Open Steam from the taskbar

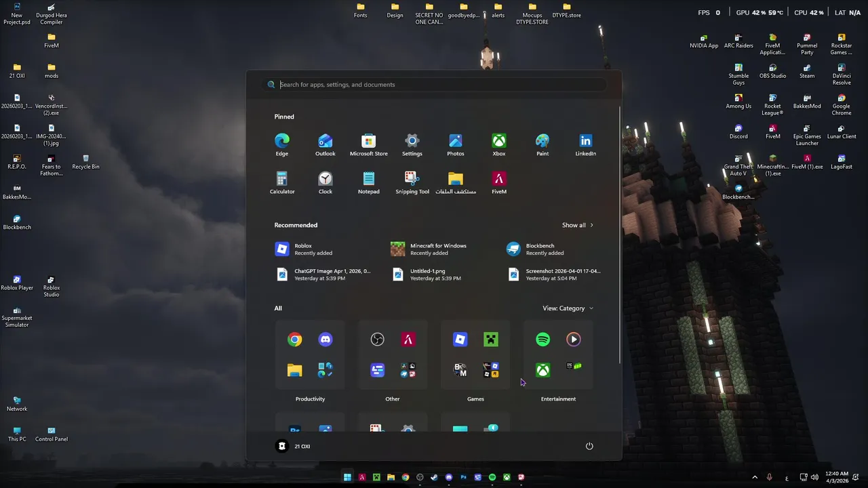coord(434,477)
